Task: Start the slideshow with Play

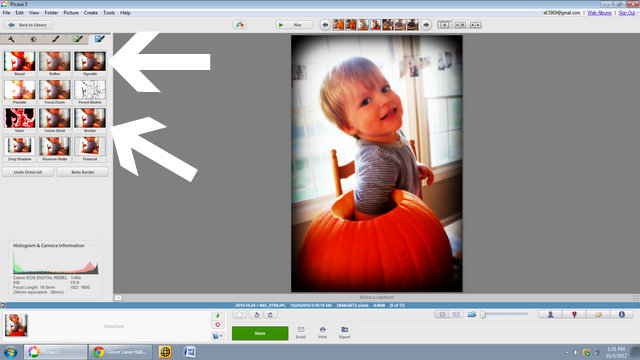Action: 294,25
